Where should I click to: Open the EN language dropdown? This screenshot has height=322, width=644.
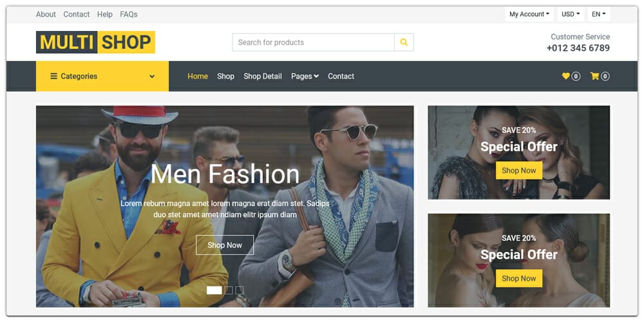click(x=598, y=14)
